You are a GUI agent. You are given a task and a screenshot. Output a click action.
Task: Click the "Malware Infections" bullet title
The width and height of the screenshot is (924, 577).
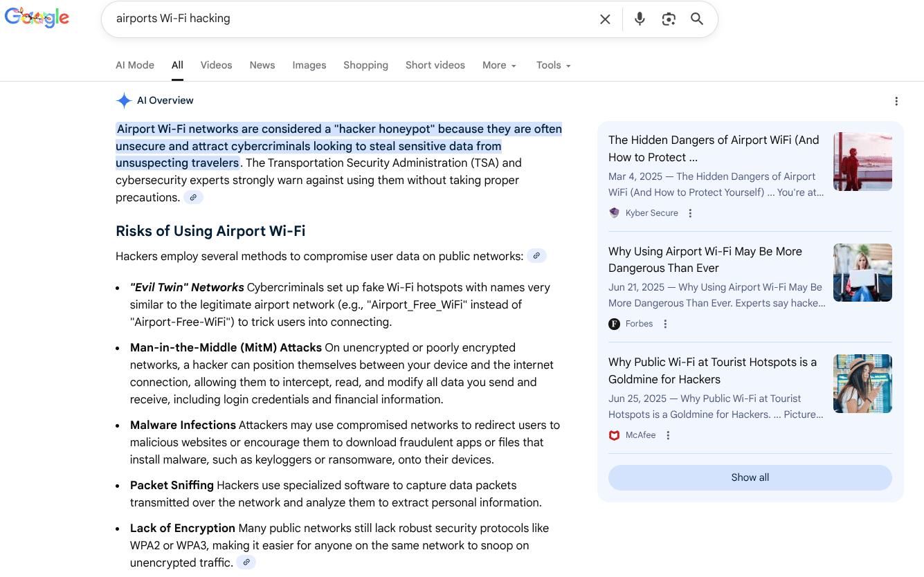(x=183, y=425)
